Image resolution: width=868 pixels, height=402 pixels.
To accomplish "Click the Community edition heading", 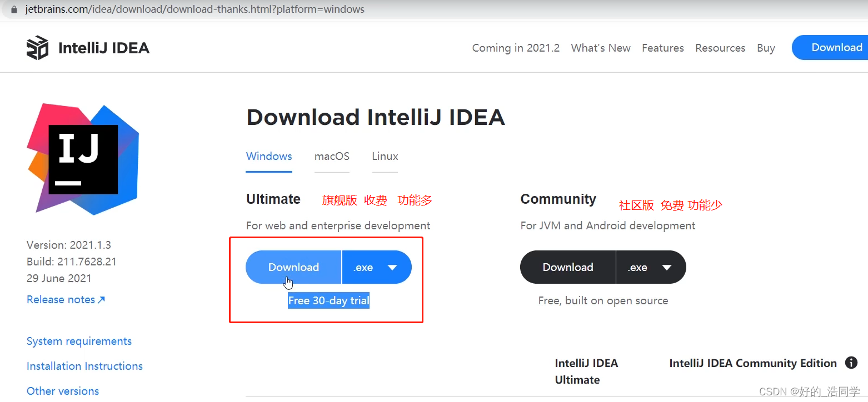I will (558, 199).
